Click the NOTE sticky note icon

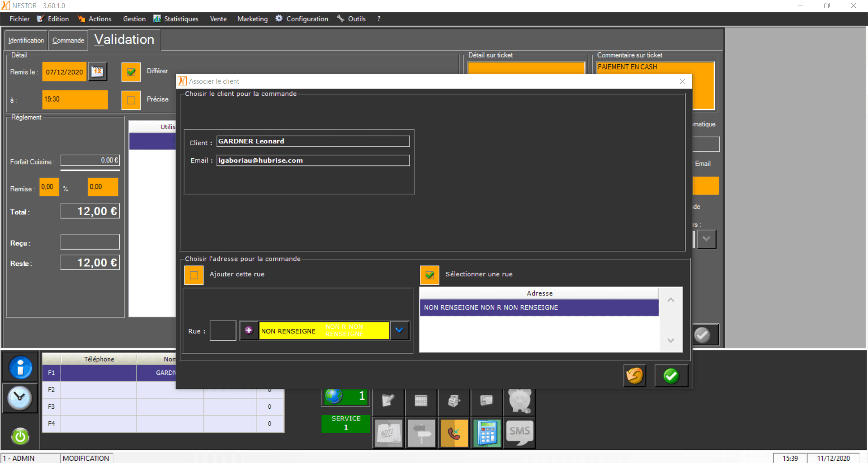point(388,433)
